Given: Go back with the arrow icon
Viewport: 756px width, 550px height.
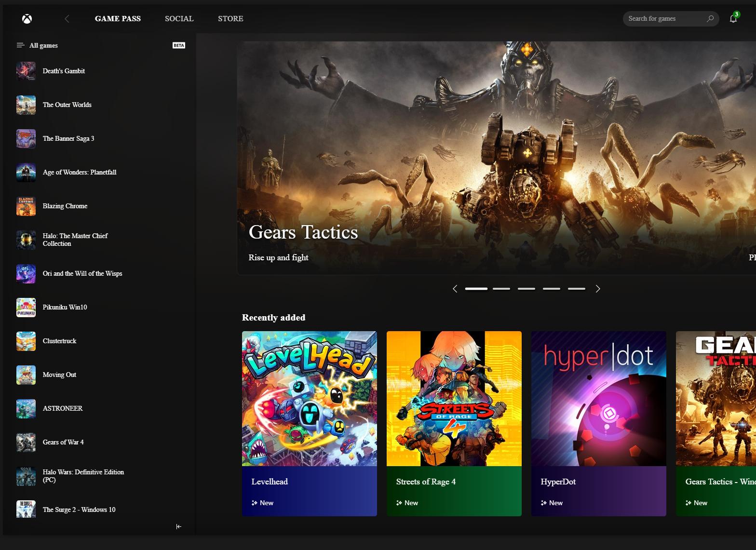Looking at the screenshot, I should 67,19.
